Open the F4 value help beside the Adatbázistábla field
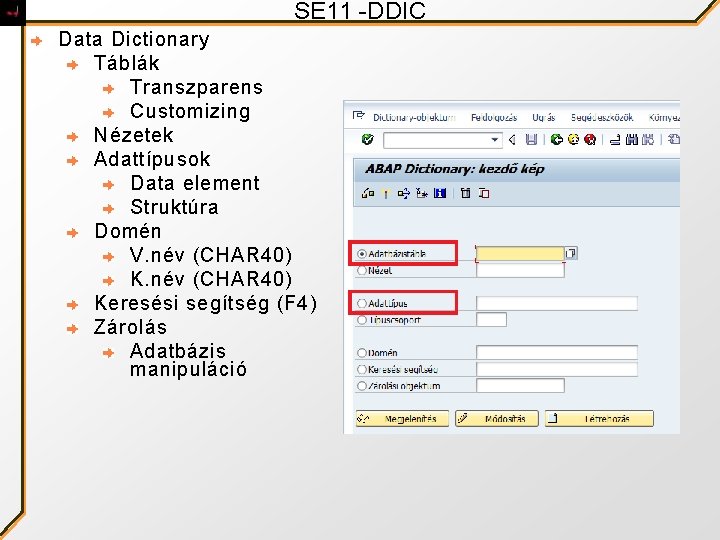The height and width of the screenshot is (540, 720). coord(571,253)
